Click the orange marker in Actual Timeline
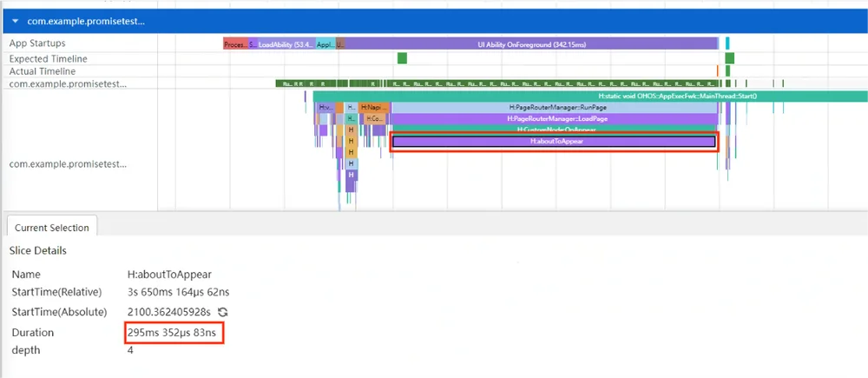Image resolution: width=868 pixels, height=378 pixels. [x=718, y=71]
